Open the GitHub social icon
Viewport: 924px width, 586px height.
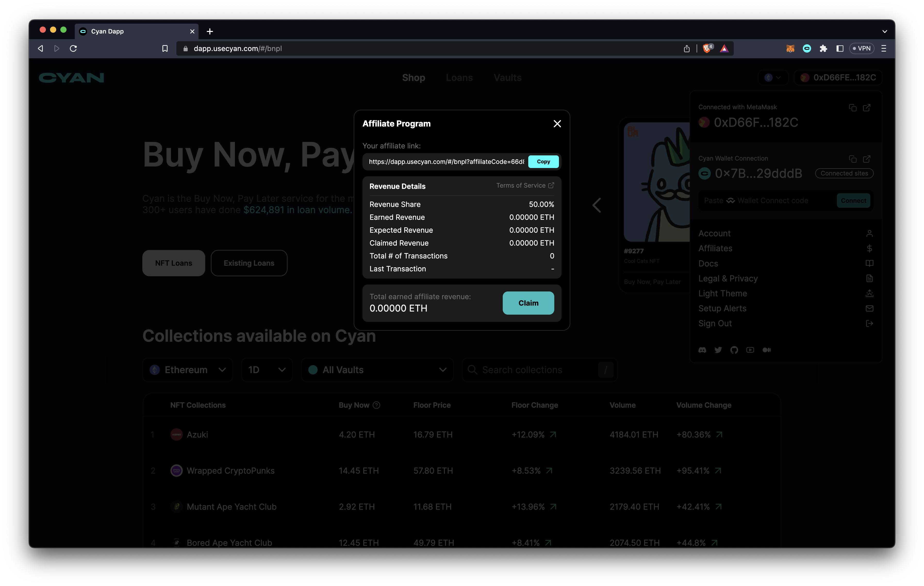tap(734, 350)
